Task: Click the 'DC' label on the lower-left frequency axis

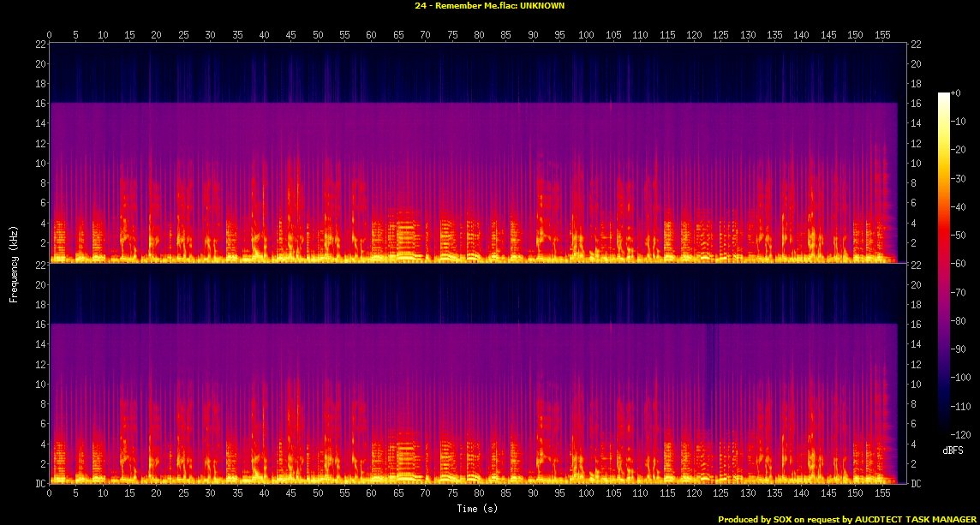Action: [x=39, y=484]
